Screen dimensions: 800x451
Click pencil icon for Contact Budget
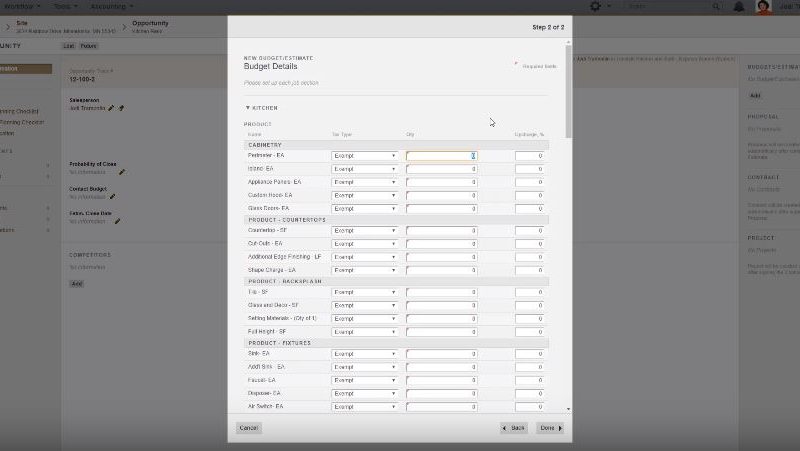pos(113,196)
